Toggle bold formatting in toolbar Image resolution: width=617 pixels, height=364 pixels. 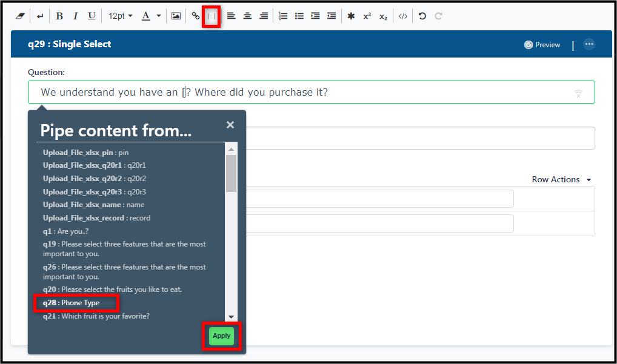tap(59, 16)
